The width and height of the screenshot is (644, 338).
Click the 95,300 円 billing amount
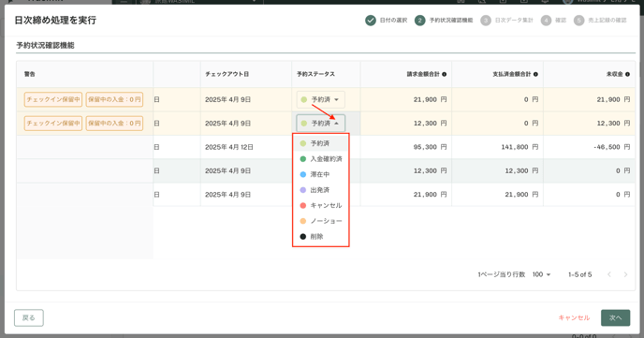(430, 147)
